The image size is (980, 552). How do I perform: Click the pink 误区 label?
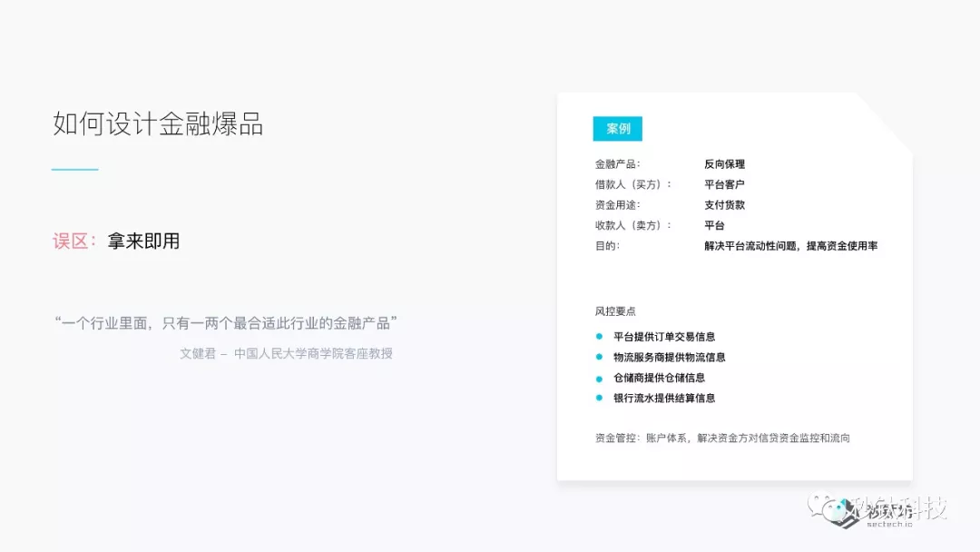(x=73, y=241)
